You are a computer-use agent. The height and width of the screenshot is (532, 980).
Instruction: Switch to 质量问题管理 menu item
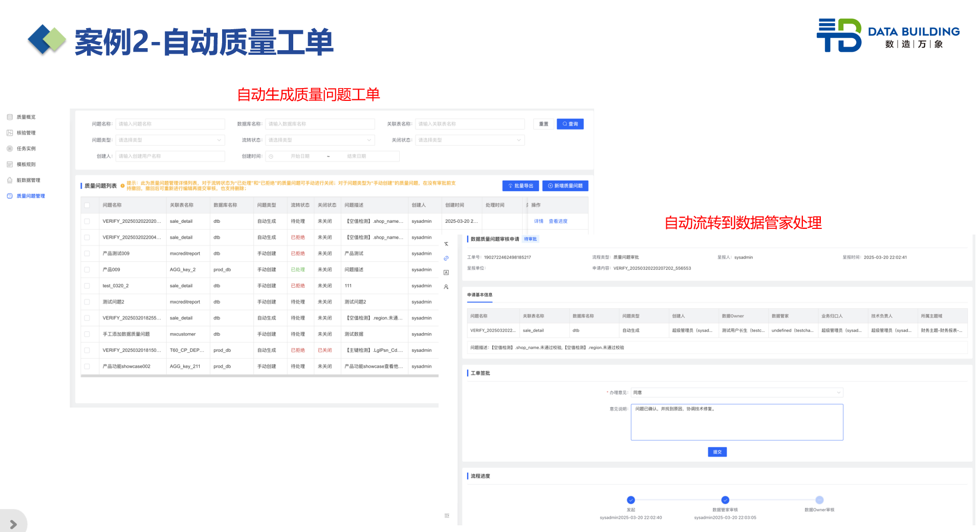(x=30, y=196)
